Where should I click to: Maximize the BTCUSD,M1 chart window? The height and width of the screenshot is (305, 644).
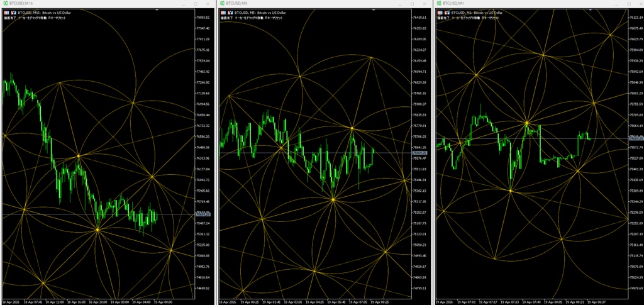pyautogui.click(x=629, y=4)
